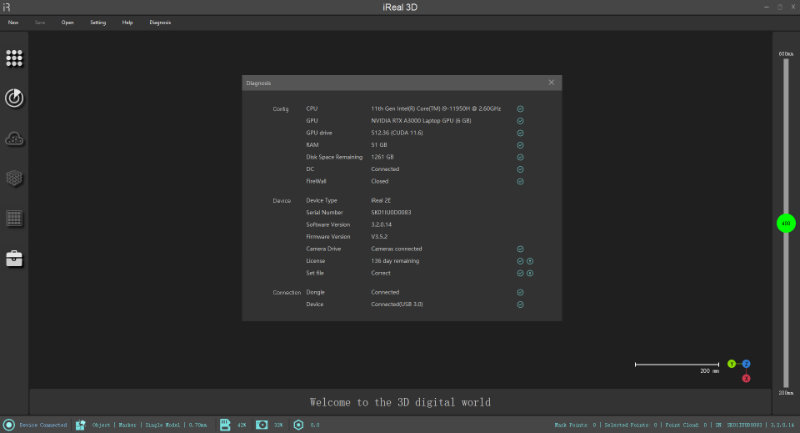Click the camera icon in status bar
Image resolution: width=800 pixels, height=433 pixels.
tap(262, 425)
